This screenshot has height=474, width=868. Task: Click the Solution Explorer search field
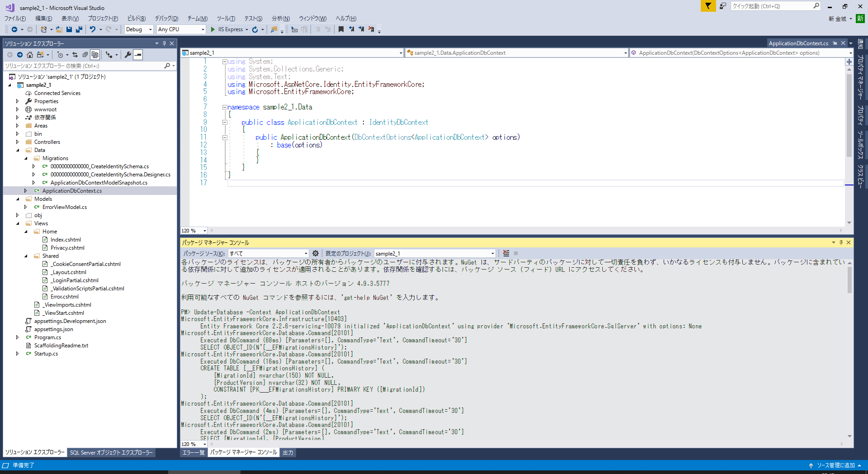click(90, 66)
